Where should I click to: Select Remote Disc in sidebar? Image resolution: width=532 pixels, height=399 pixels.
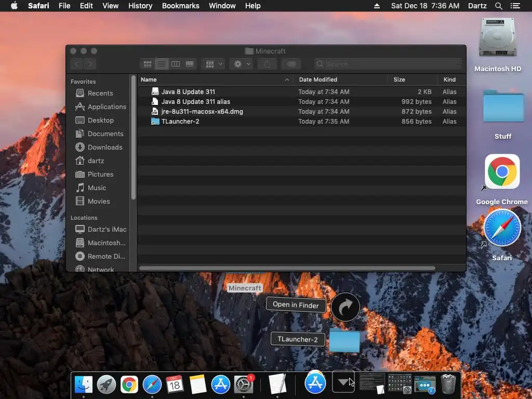(100, 257)
